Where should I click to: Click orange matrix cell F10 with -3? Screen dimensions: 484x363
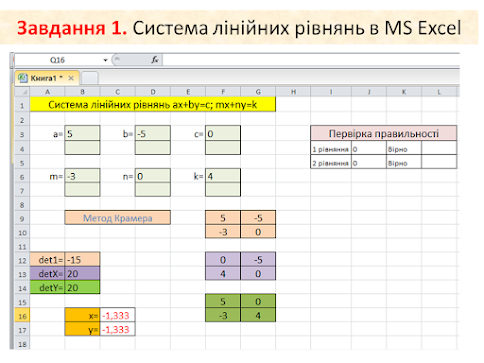point(223,232)
